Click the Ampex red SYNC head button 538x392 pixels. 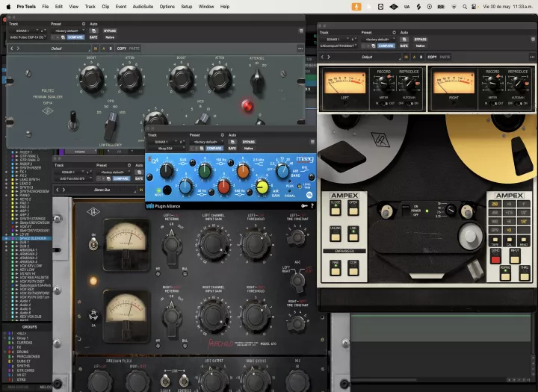coord(495,256)
